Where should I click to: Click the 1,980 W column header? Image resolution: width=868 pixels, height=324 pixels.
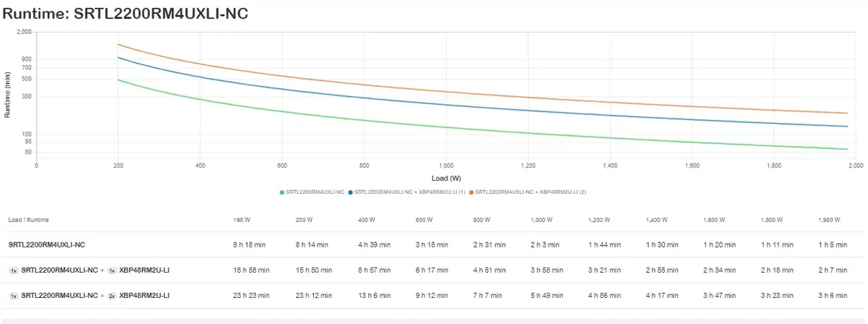coord(830,219)
